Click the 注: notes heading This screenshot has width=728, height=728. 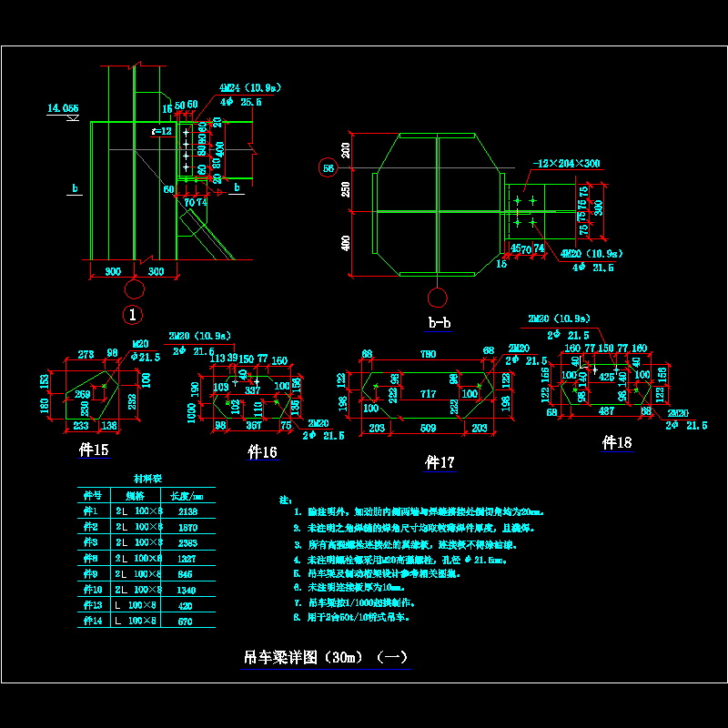(283, 500)
